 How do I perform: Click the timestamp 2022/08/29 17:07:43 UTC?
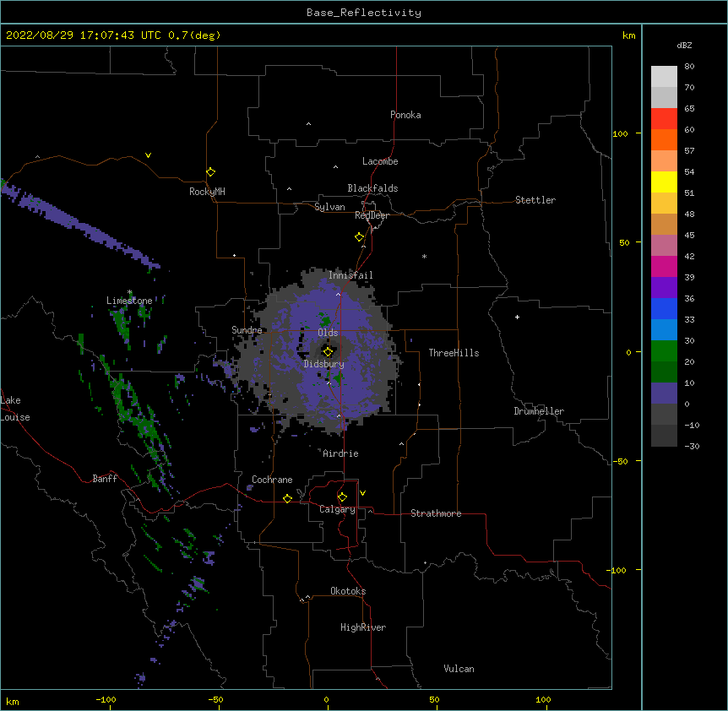coord(84,35)
